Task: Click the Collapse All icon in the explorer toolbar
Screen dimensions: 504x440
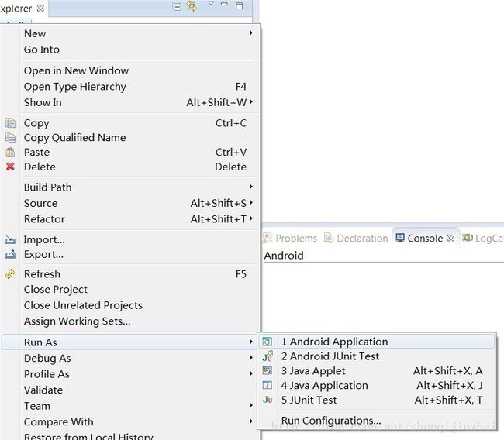Action: (177, 6)
